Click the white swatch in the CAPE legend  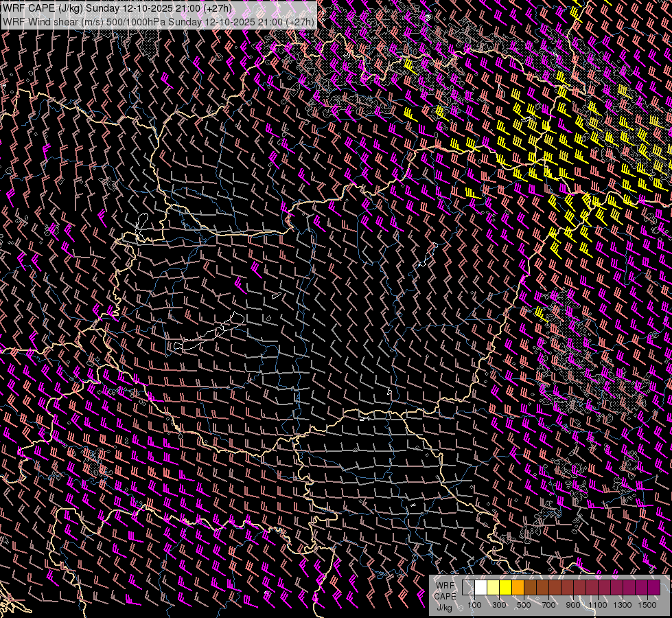(480, 588)
